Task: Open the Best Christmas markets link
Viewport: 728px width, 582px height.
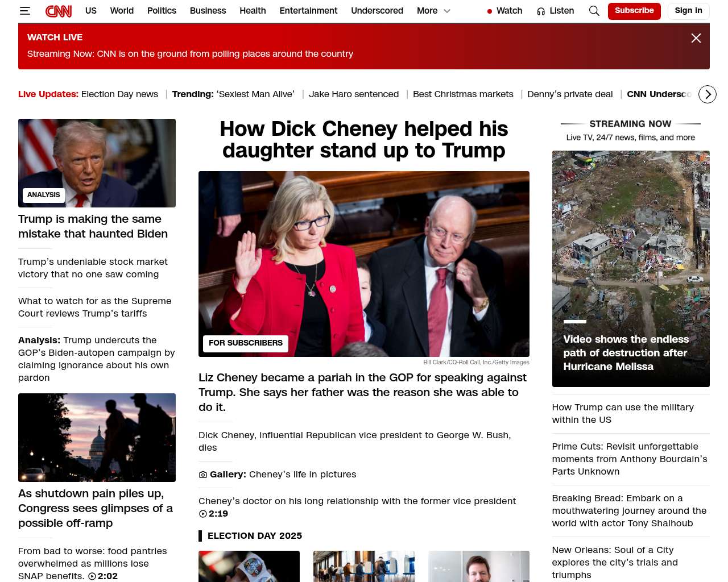Action: click(x=463, y=94)
